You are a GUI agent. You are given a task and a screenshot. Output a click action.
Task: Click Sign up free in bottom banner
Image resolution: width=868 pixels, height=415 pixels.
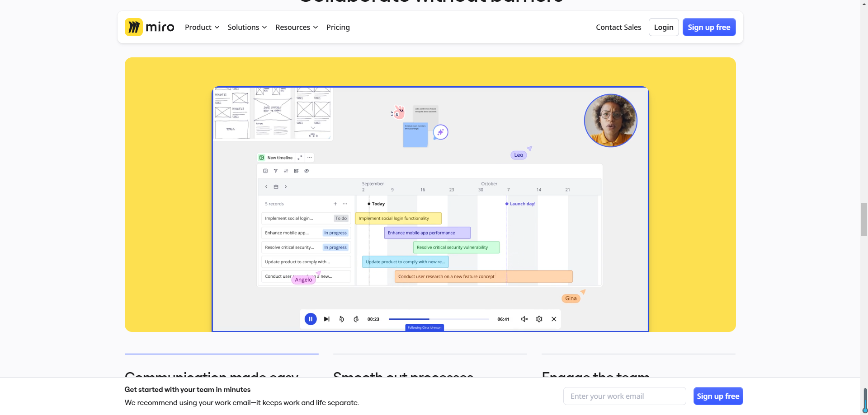(x=718, y=396)
